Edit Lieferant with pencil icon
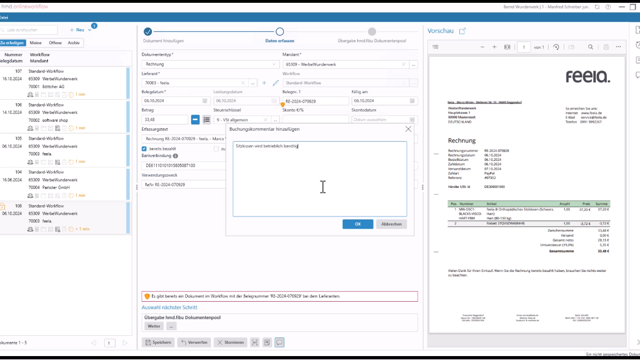 coord(276,83)
